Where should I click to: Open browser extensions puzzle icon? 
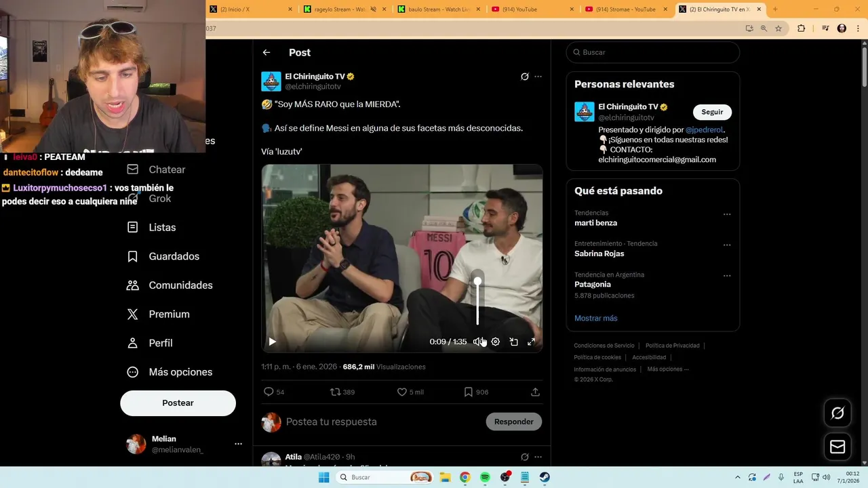[802, 28]
